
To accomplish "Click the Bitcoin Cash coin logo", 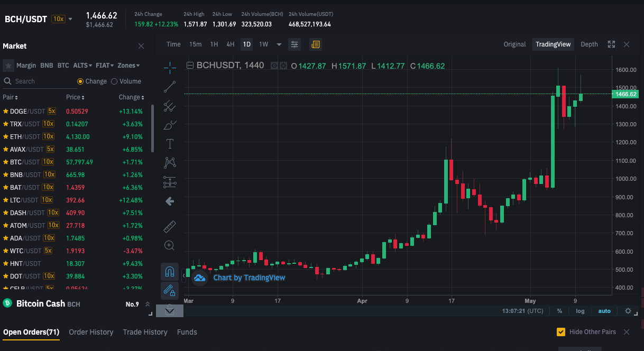I will pos(7,303).
